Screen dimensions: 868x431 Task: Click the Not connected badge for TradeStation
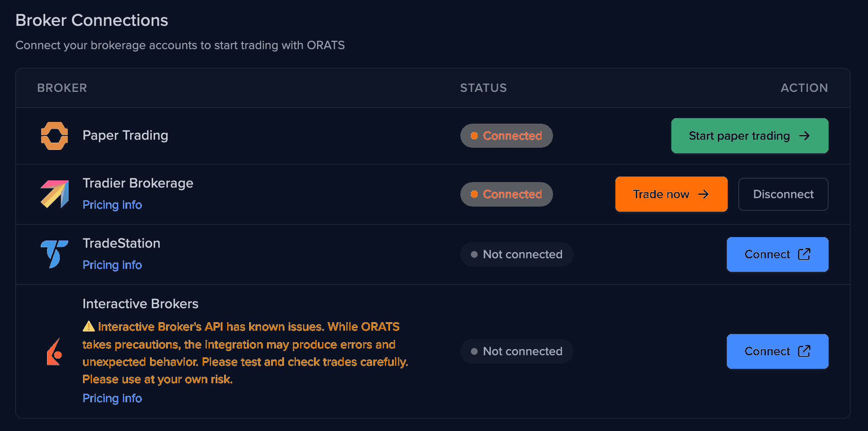(x=517, y=254)
